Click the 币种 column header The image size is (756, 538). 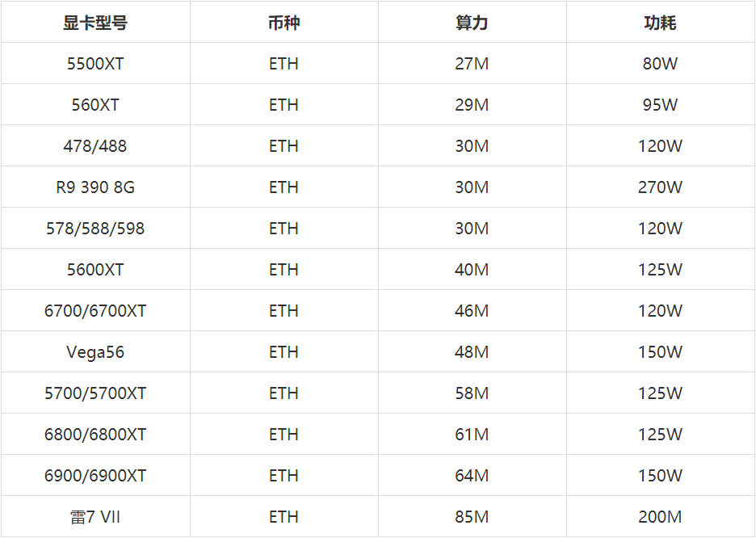coord(283,23)
